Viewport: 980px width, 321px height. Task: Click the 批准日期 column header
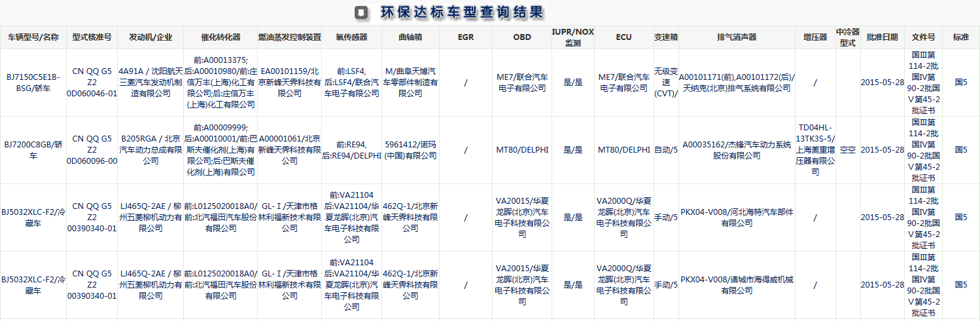(883, 37)
